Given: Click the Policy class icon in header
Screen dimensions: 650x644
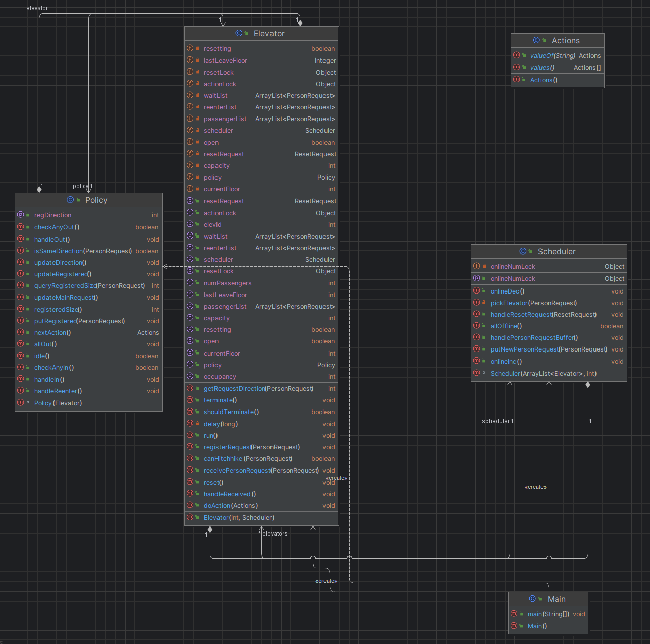Looking at the screenshot, I should pos(70,200).
